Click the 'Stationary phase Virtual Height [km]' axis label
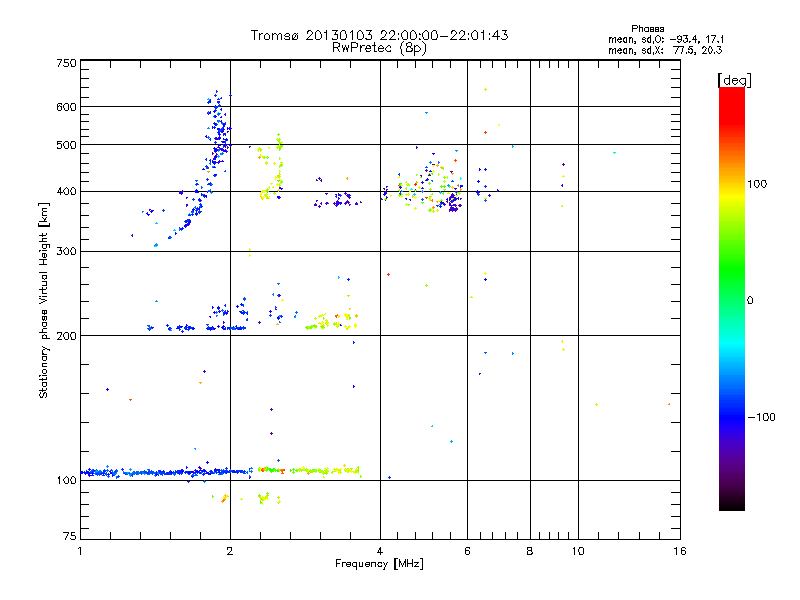The height and width of the screenshot is (600, 800). point(43,300)
